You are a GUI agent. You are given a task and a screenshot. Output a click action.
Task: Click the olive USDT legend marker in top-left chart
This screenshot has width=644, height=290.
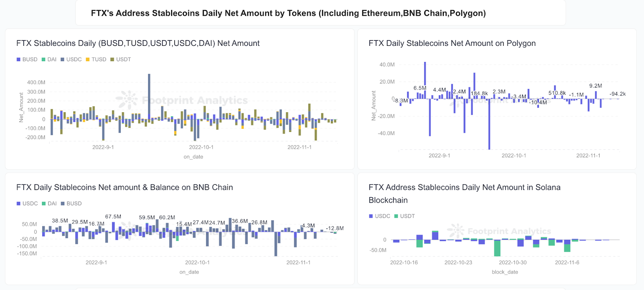pos(112,60)
